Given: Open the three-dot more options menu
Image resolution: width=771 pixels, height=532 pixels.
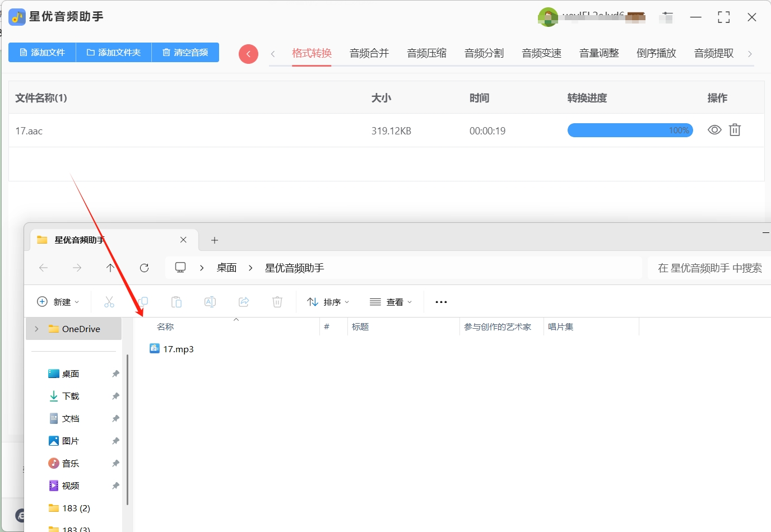Looking at the screenshot, I should coord(442,302).
